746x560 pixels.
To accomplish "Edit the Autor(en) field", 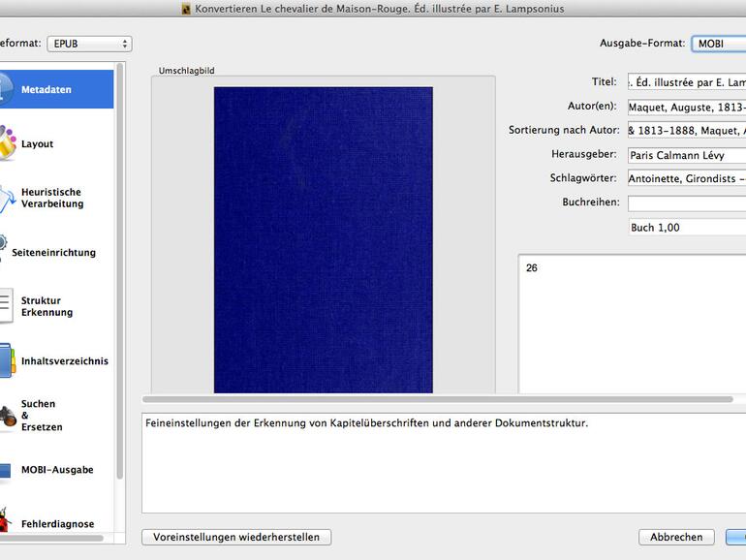I will click(686, 107).
